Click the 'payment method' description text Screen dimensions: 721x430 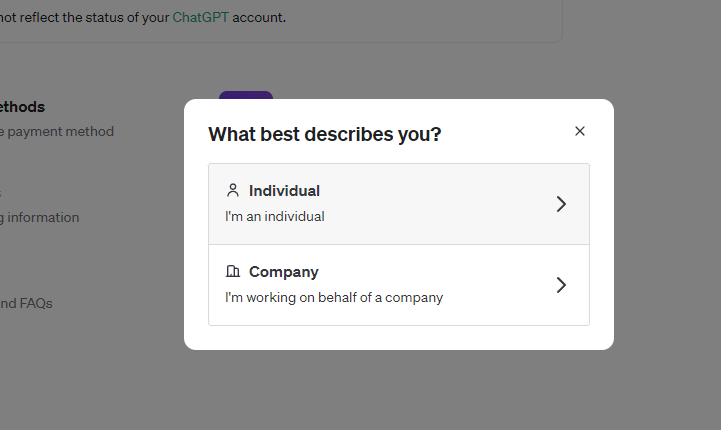(58, 131)
